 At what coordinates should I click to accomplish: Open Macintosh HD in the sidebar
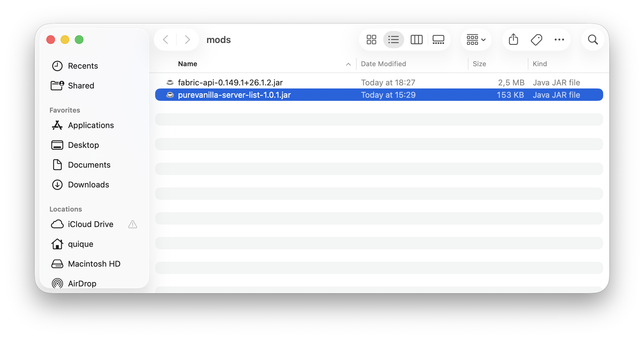pyautogui.click(x=94, y=264)
